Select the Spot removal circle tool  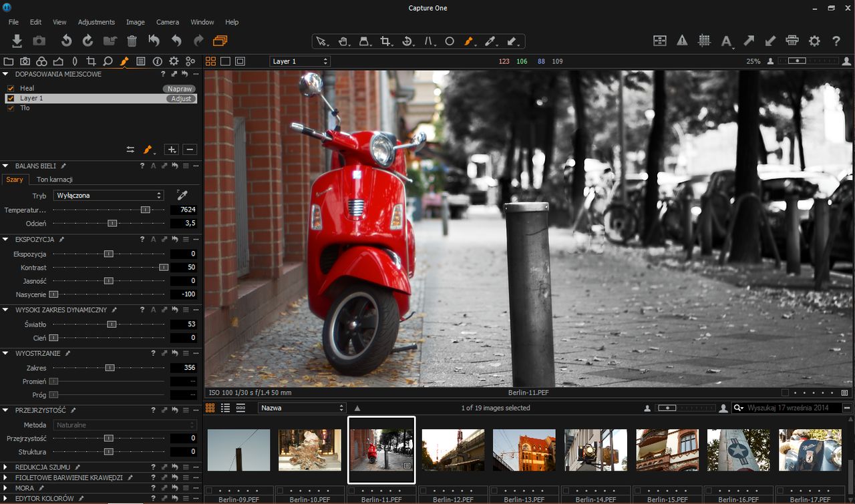450,41
